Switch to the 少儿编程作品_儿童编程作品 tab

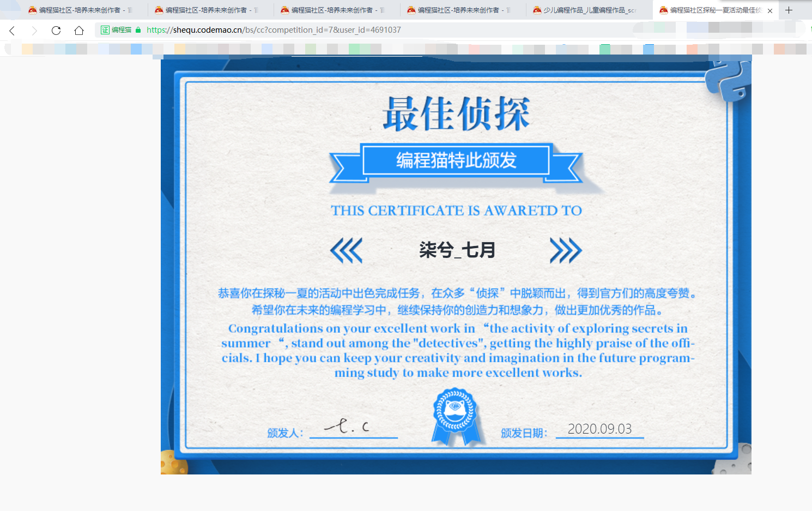589,10
